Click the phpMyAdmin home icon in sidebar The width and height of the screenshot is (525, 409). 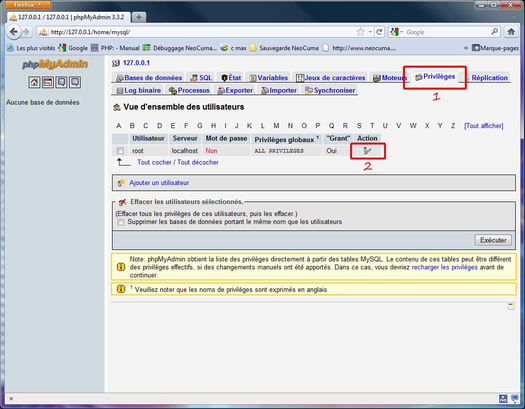coord(34,82)
